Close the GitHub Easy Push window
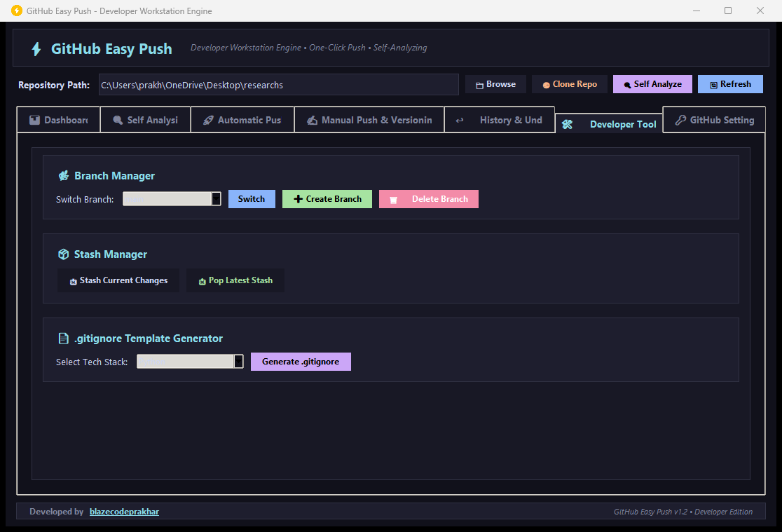The height and width of the screenshot is (532, 782). 760,11
